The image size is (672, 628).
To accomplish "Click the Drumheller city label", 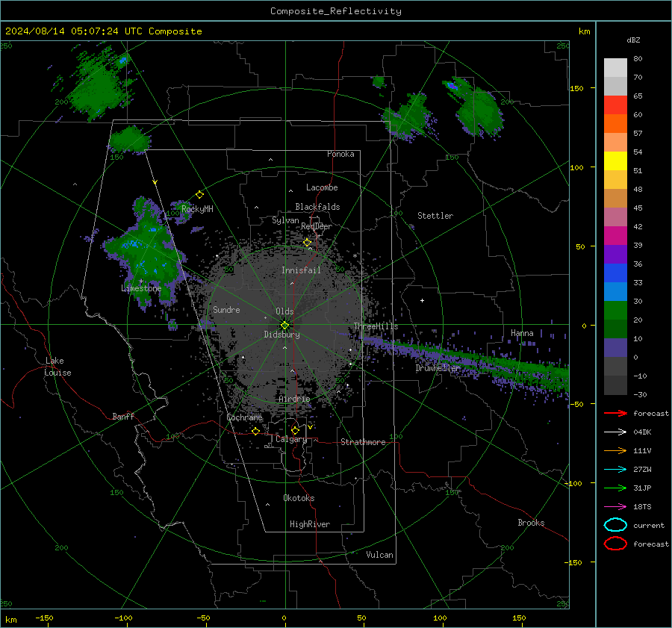I will [x=438, y=368].
